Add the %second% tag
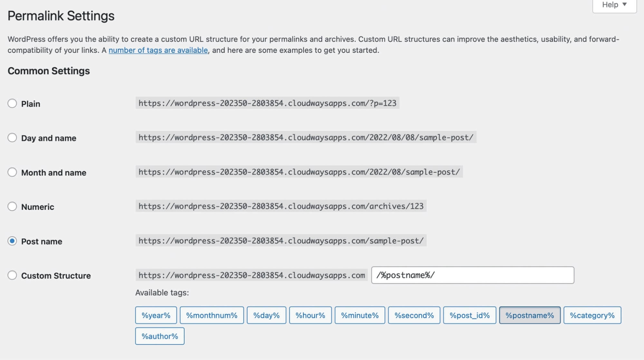This screenshot has width=644, height=360. pos(414,315)
